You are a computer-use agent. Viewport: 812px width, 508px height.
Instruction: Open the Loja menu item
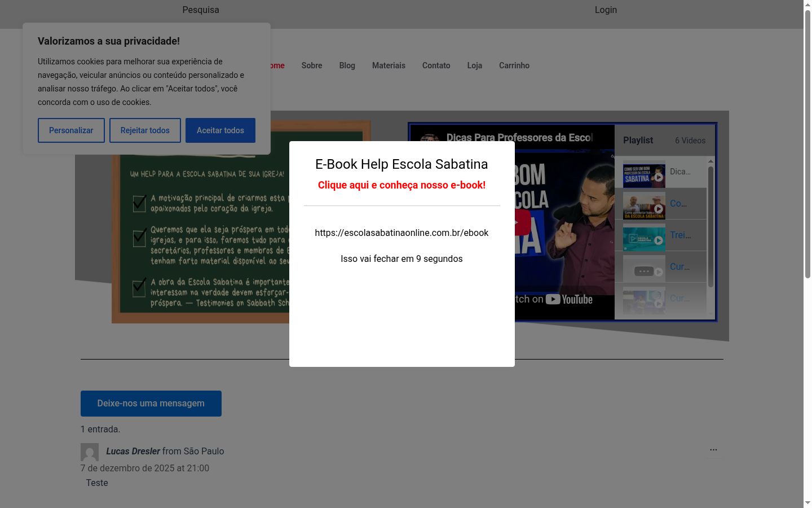click(x=475, y=65)
